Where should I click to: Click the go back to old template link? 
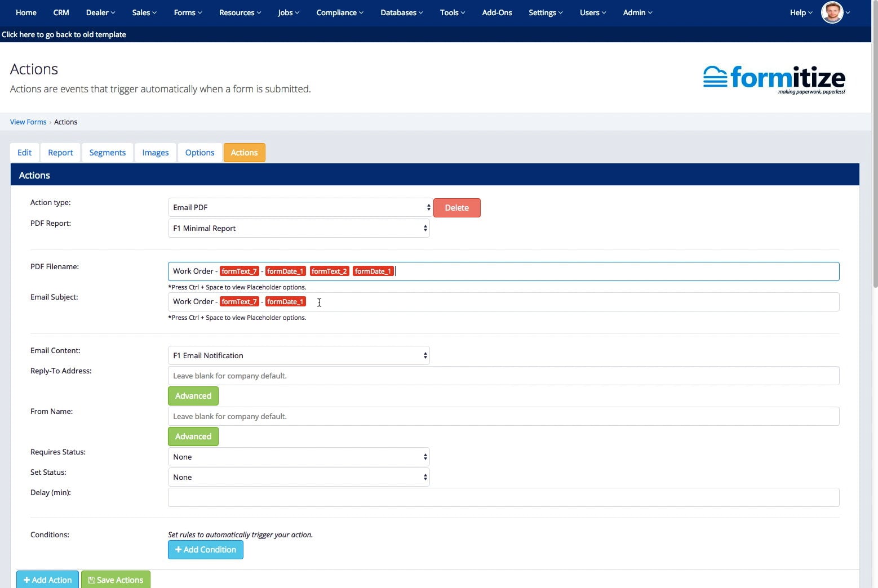pos(64,34)
